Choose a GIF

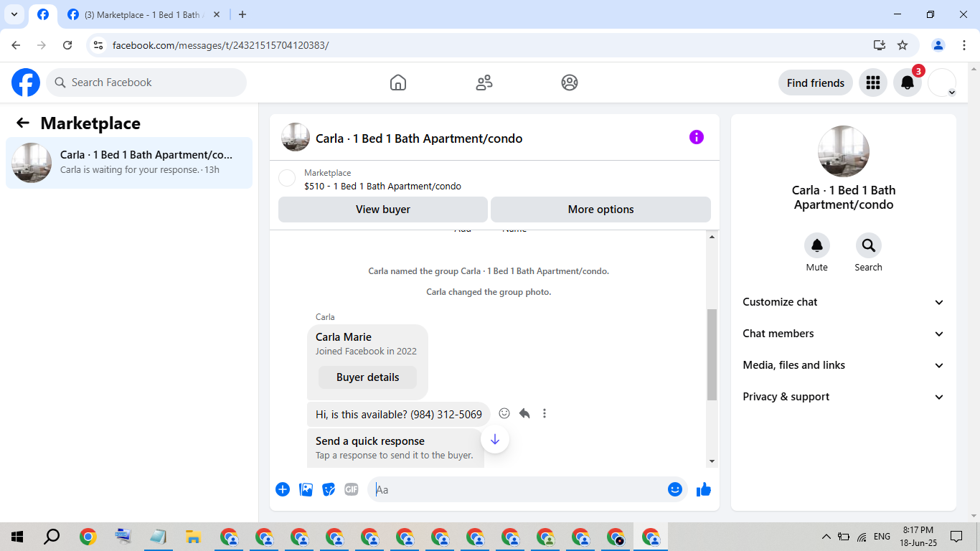[x=352, y=489]
